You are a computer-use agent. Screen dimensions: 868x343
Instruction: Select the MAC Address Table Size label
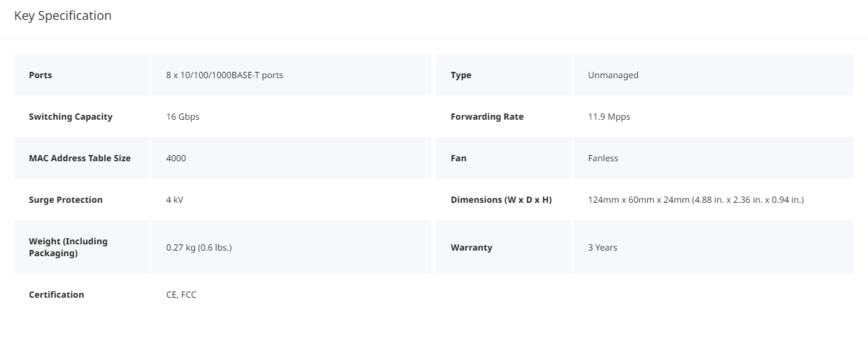(80, 158)
